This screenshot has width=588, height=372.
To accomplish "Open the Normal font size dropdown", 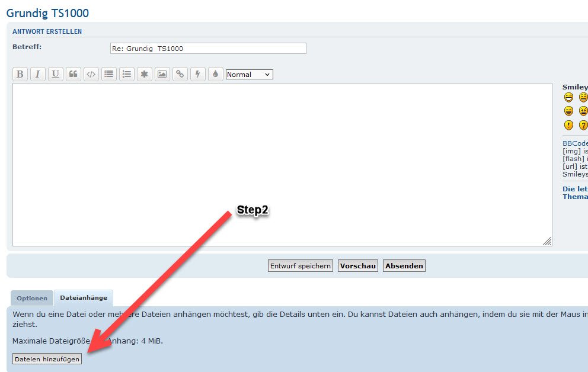I will [x=250, y=75].
